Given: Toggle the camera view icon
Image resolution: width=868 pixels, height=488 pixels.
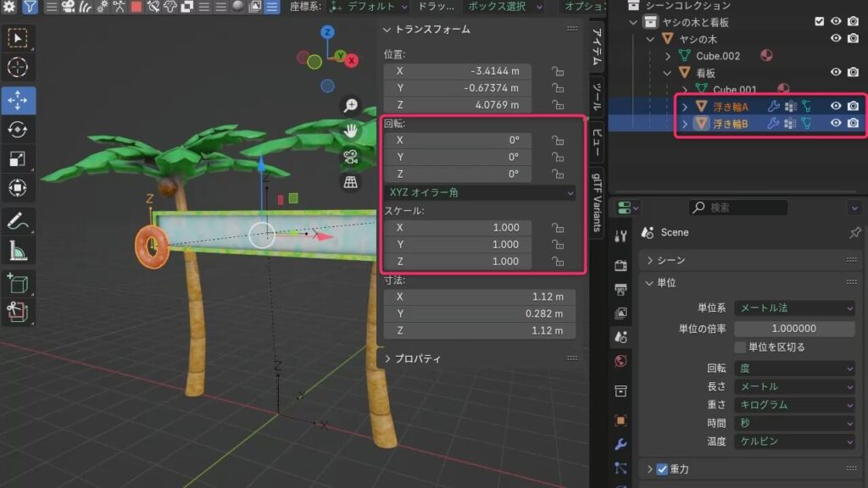Looking at the screenshot, I should pyautogui.click(x=350, y=157).
